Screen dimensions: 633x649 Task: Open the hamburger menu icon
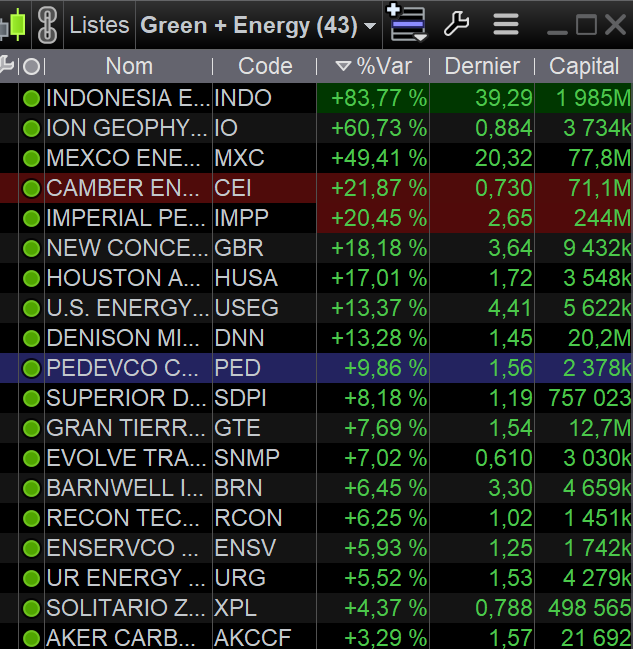506,25
